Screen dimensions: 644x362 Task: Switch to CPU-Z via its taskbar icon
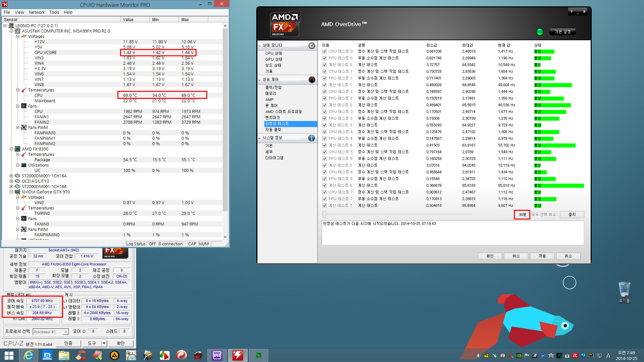tap(217, 355)
